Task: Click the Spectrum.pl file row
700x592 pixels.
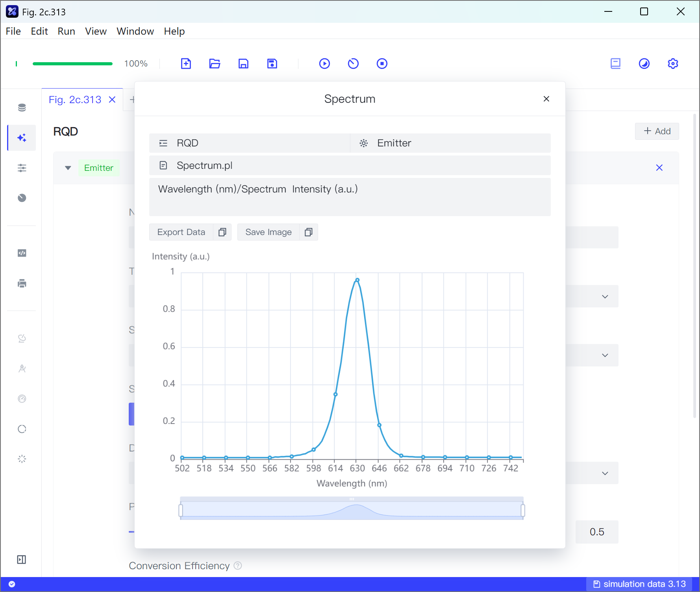Action: pos(350,165)
